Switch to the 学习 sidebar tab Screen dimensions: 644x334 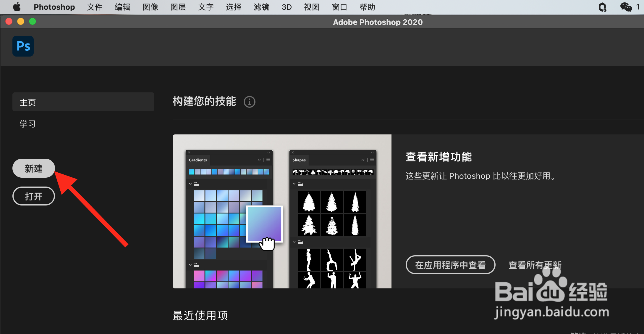point(27,124)
